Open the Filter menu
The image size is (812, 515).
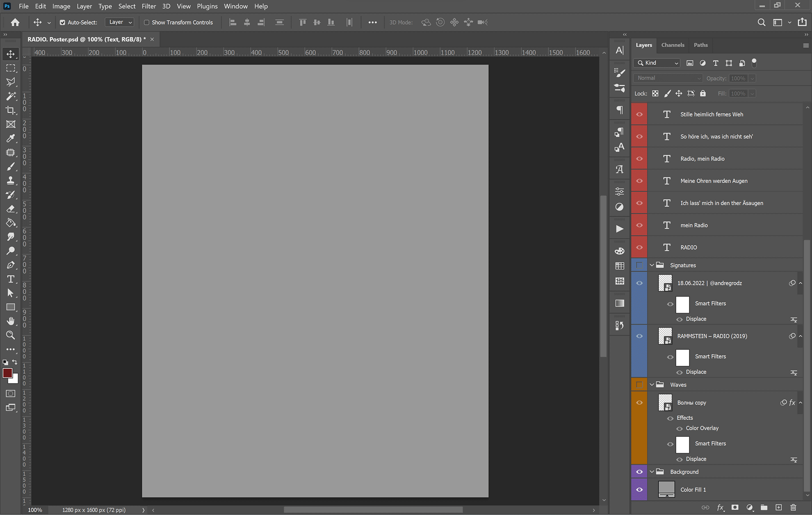click(148, 6)
